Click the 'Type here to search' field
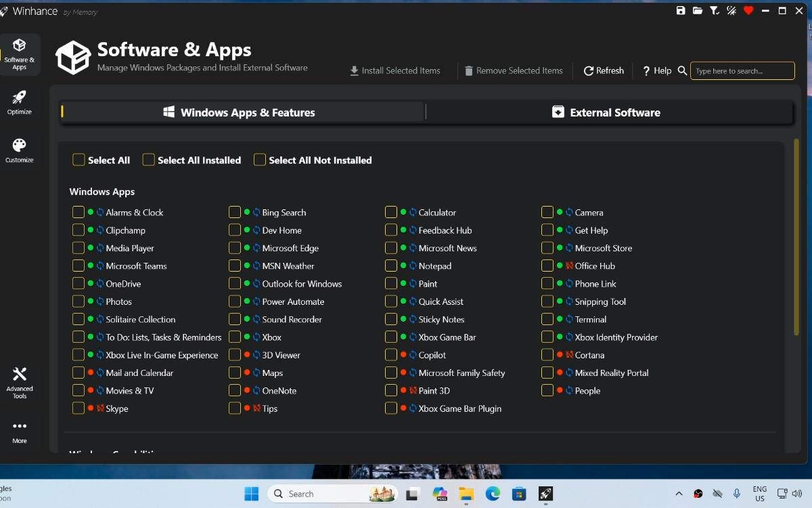Screen dimensions: 812x508 pos(742,71)
